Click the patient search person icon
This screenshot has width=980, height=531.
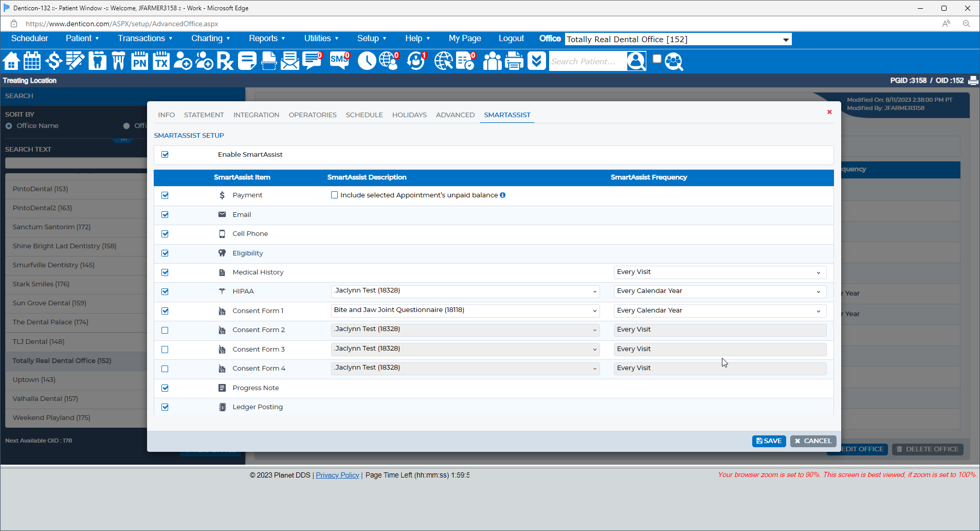[636, 61]
